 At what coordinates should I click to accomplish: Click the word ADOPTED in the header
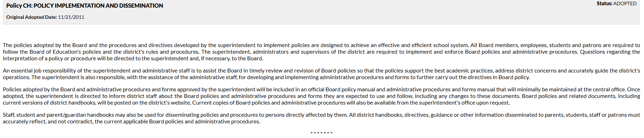(x=625, y=3)
